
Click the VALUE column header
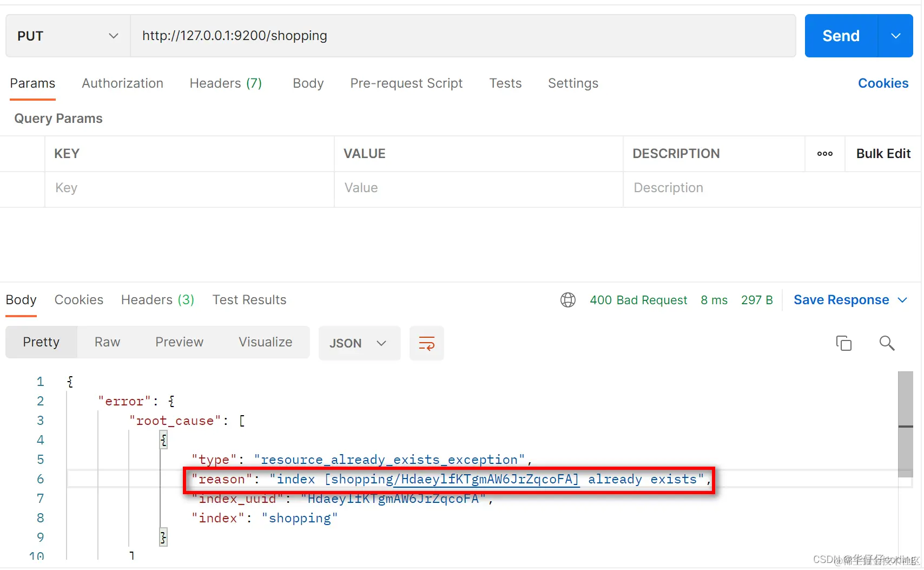click(364, 154)
